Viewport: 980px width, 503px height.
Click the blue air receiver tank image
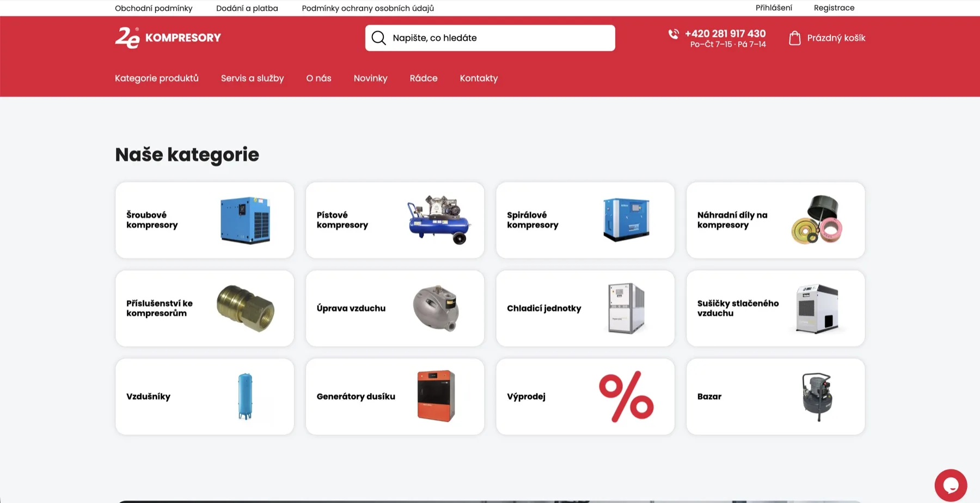point(245,396)
